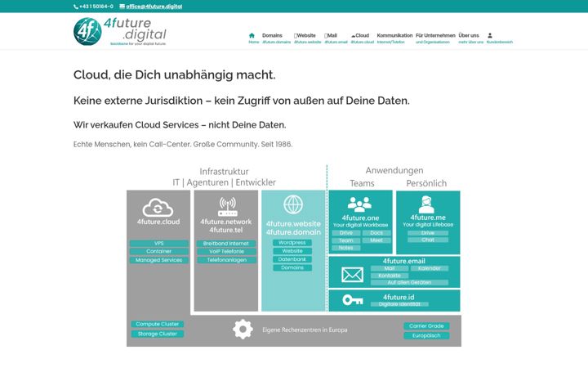Open the Cloud navigation menu item
The width and height of the screenshot is (588, 368).
click(360, 35)
